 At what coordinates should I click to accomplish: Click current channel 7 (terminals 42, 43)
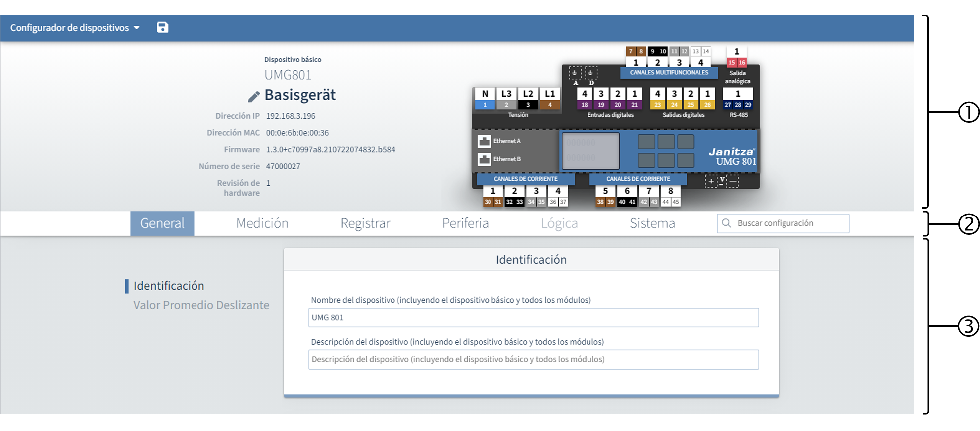[649, 196]
